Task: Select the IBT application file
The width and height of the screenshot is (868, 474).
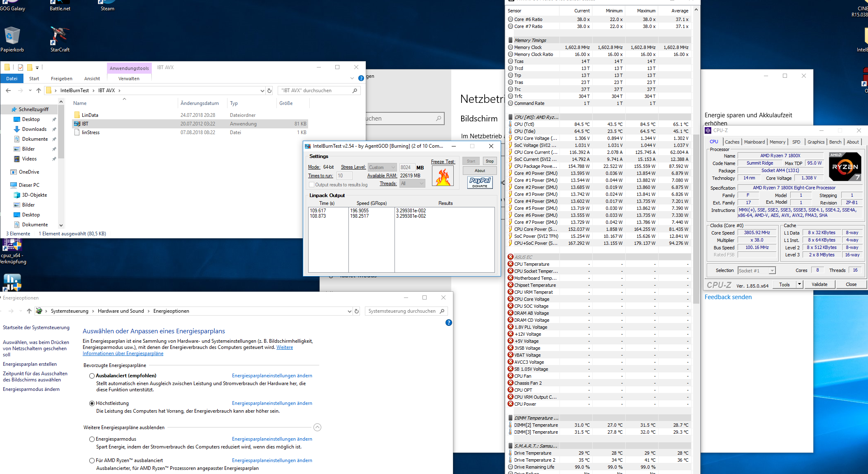Action: [190, 124]
